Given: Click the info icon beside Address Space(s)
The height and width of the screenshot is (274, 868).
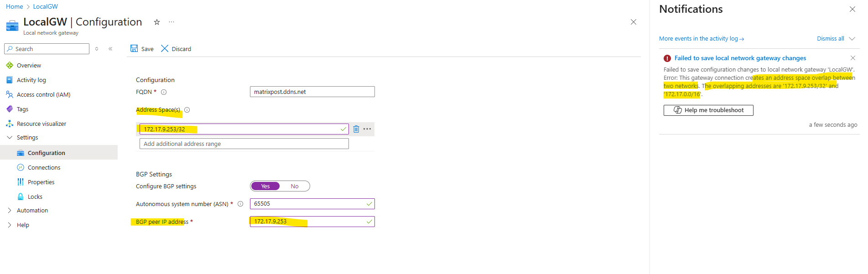Looking at the screenshot, I should point(187,110).
